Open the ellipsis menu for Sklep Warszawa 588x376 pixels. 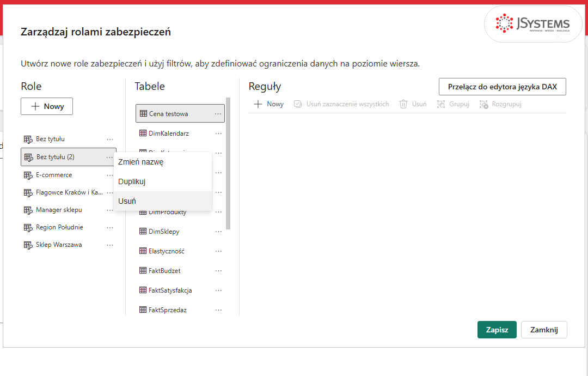(110, 245)
